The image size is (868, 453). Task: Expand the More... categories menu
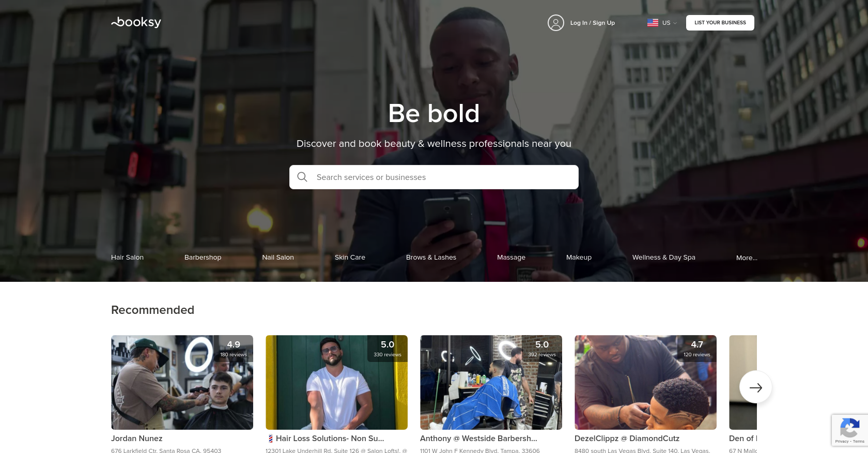(x=747, y=258)
